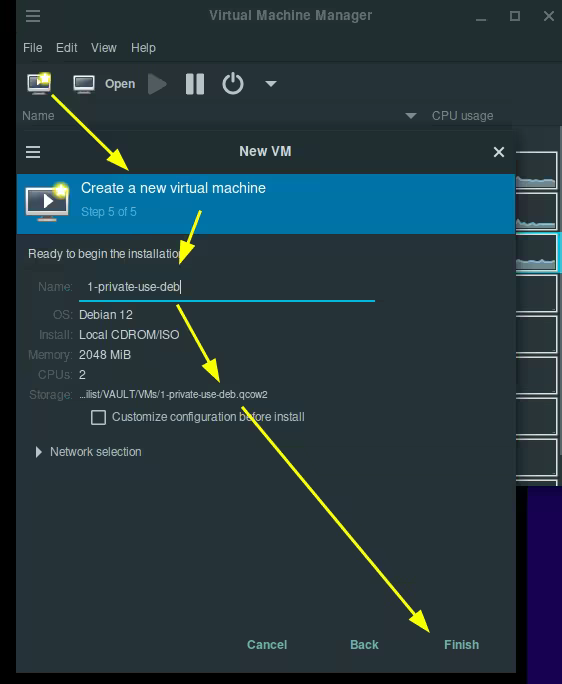Click the Name column sort arrow
This screenshot has height=684, width=562.
411,116
